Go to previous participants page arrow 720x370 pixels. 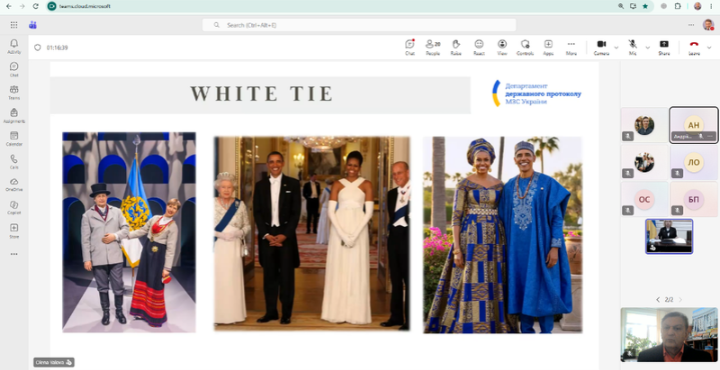[x=658, y=299]
